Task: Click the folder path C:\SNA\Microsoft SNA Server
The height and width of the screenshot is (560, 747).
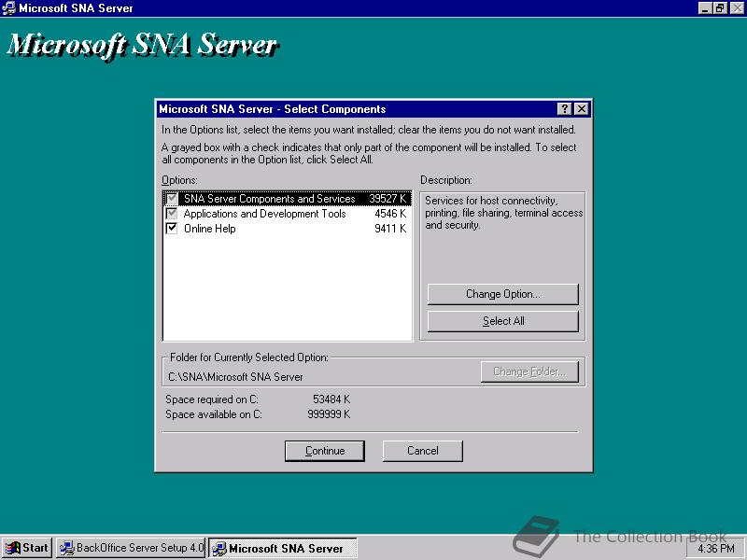Action: click(235, 377)
